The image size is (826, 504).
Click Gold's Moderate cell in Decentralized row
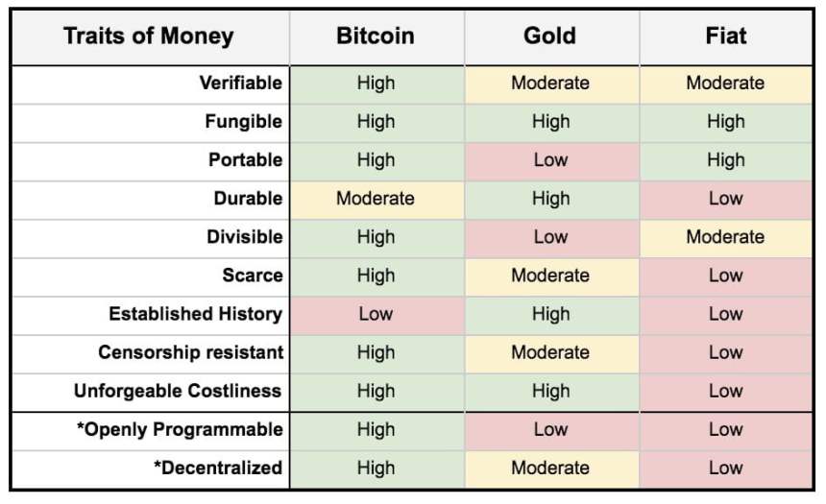tap(550, 468)
